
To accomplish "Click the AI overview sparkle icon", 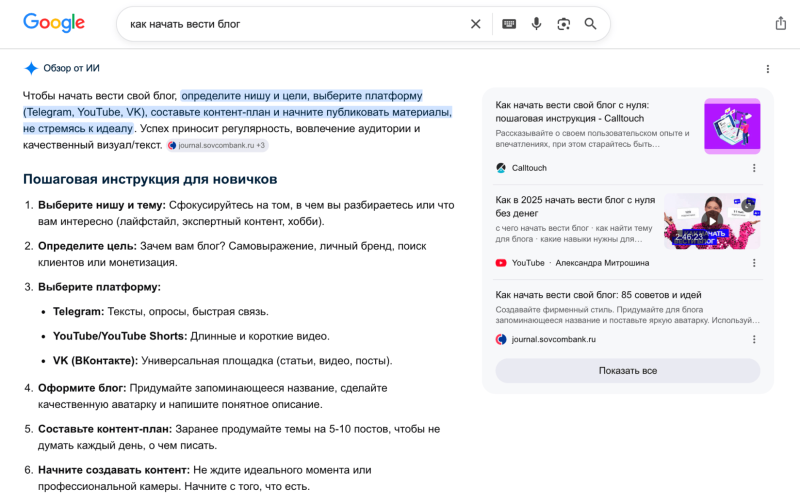I will [31, 68].
